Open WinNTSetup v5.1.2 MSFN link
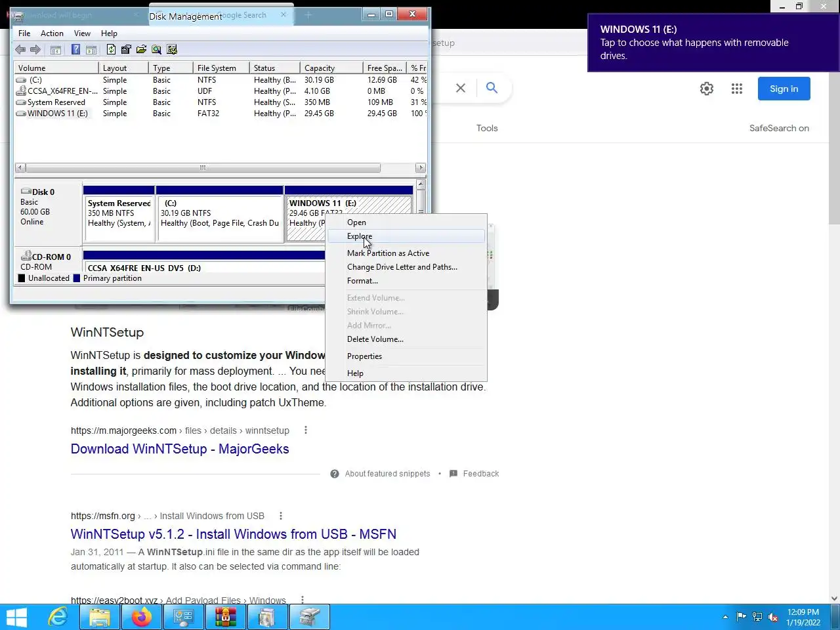The width and height of the screenshot is (840, 630). [234, 534]
